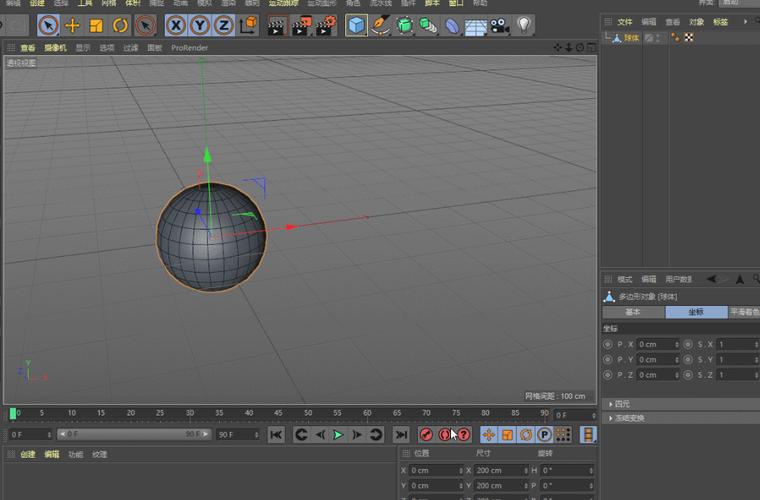Open viewport ProRender menu
Viewport: 760px width, 500px height.
[x=189, y=48]
